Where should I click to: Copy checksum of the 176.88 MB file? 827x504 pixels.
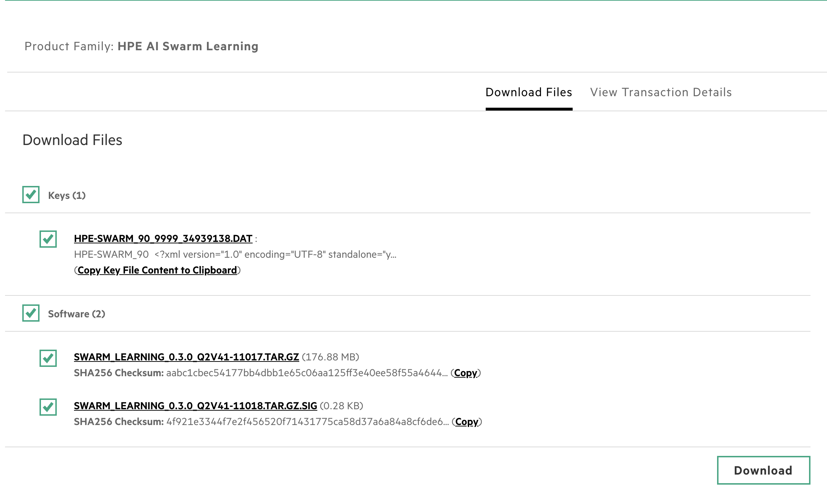(x=465, y=373)
